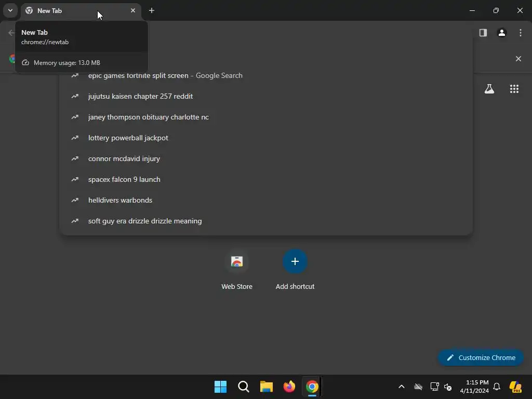Open Chrome Labs flask icon

[489, 89]
